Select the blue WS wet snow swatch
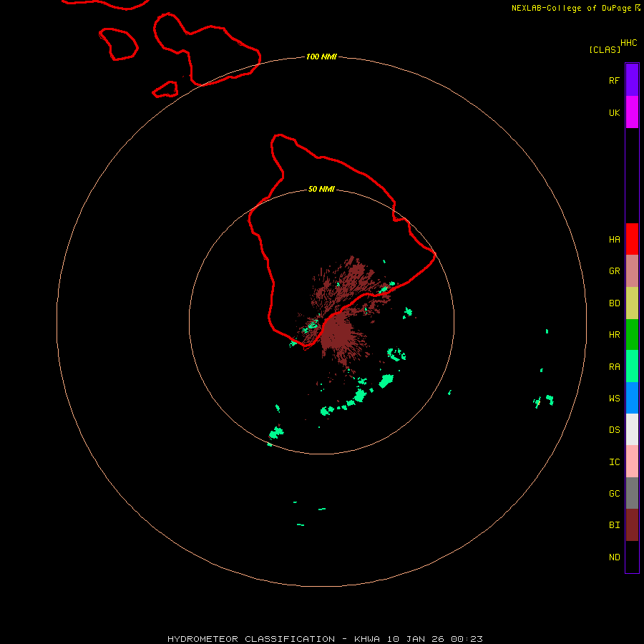The width and height of the screenshot is (644, 644). (632, 398)
